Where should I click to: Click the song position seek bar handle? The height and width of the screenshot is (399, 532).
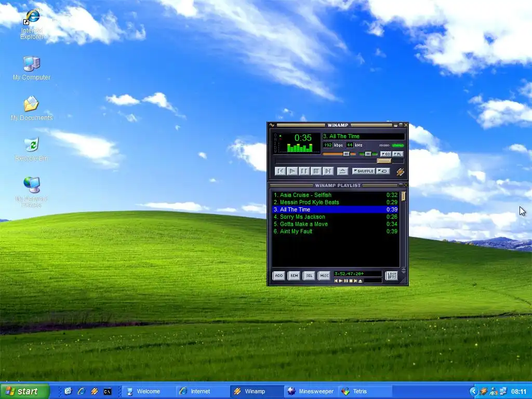point(384,161)
